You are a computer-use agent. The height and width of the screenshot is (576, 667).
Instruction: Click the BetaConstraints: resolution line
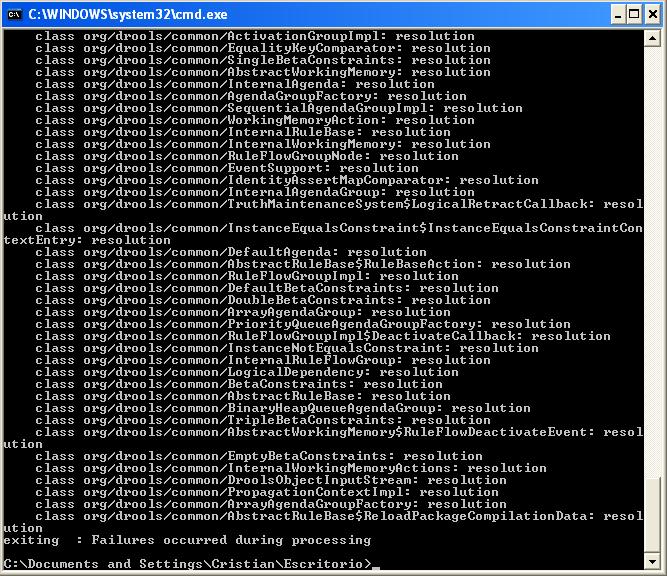point(239,384)
